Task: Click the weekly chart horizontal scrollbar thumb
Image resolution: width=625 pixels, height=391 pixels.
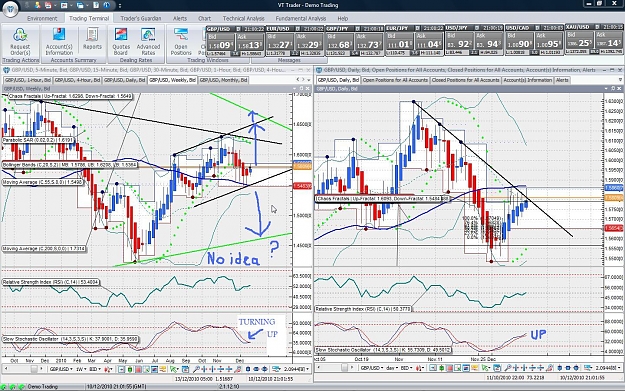Action: 34,369
